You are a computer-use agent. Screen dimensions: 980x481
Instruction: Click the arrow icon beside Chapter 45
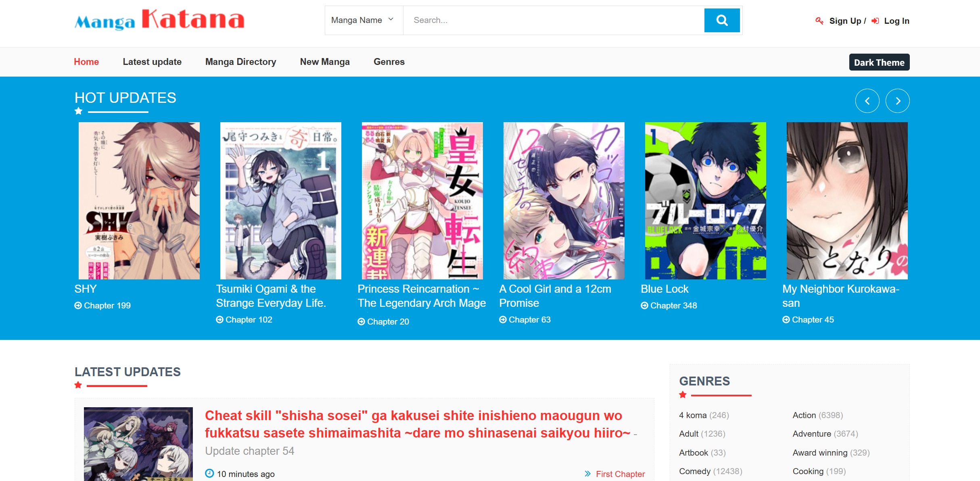786,320
